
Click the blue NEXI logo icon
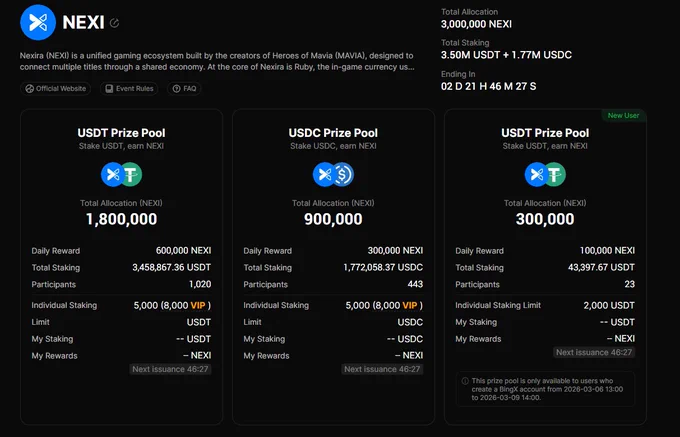[x=38, y=23]
